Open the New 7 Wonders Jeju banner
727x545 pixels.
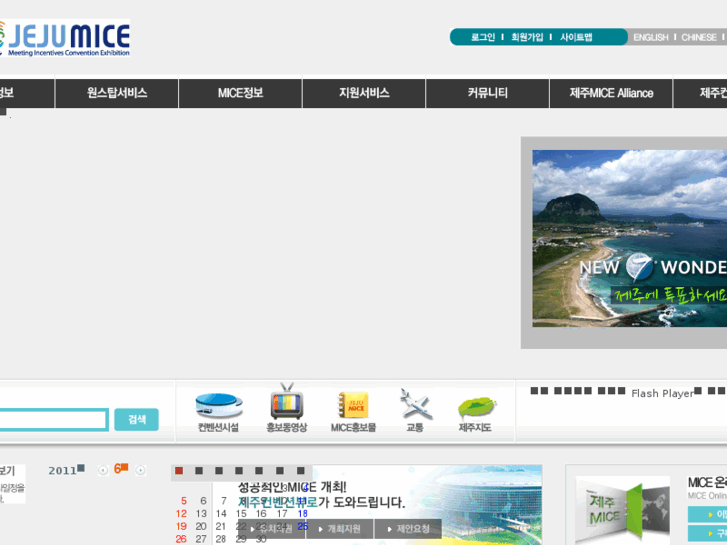pos(629,238)
